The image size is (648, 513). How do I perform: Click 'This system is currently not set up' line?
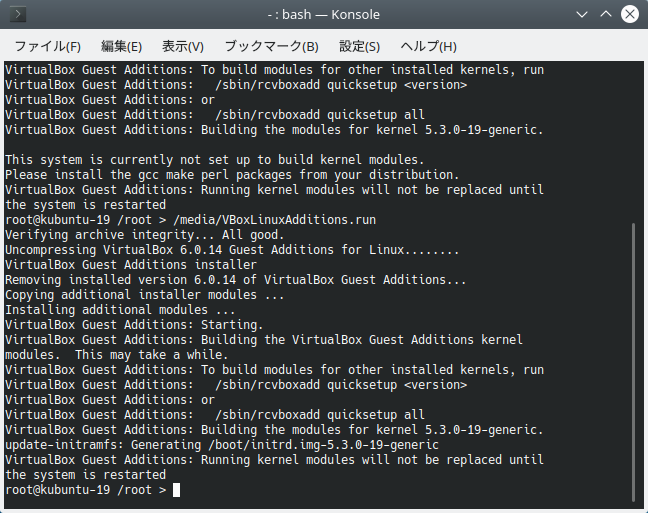point(214,160)
